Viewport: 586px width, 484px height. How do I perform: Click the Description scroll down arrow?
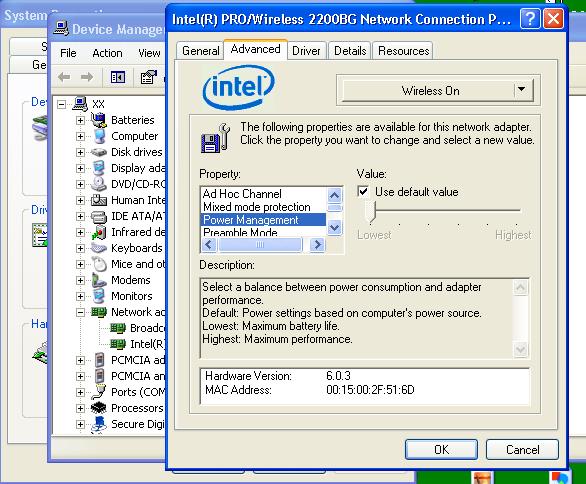point(521,350)
